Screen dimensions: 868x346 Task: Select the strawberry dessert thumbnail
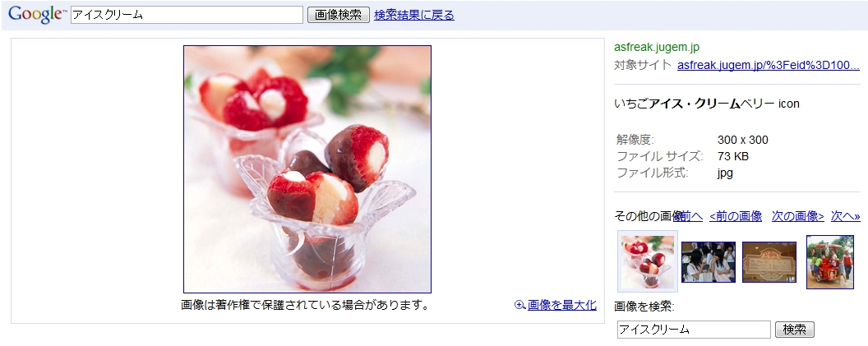click(x=647, y=261)
